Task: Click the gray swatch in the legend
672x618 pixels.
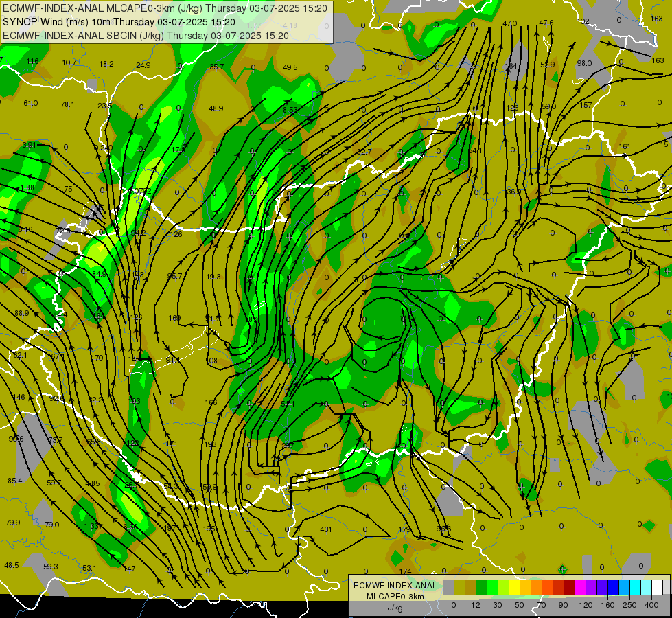Action: (x=448, y=587)
